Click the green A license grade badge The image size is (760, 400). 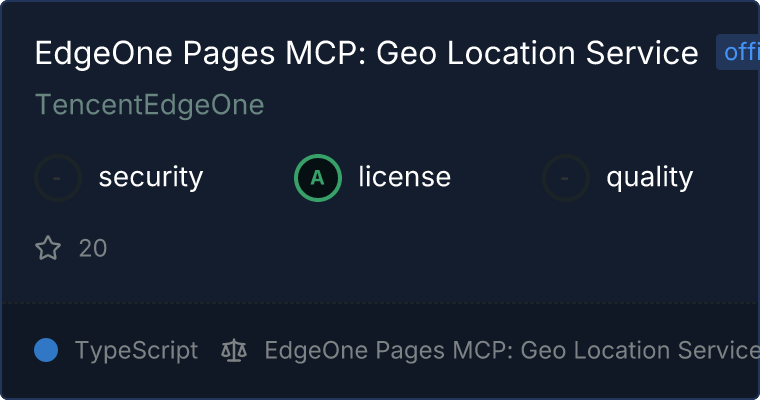[x=318, y=178]
